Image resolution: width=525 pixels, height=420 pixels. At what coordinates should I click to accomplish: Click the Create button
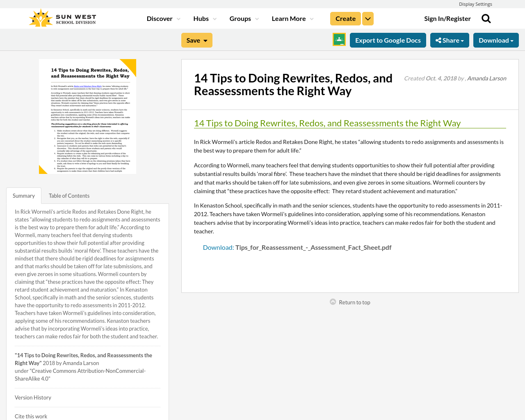345,18
